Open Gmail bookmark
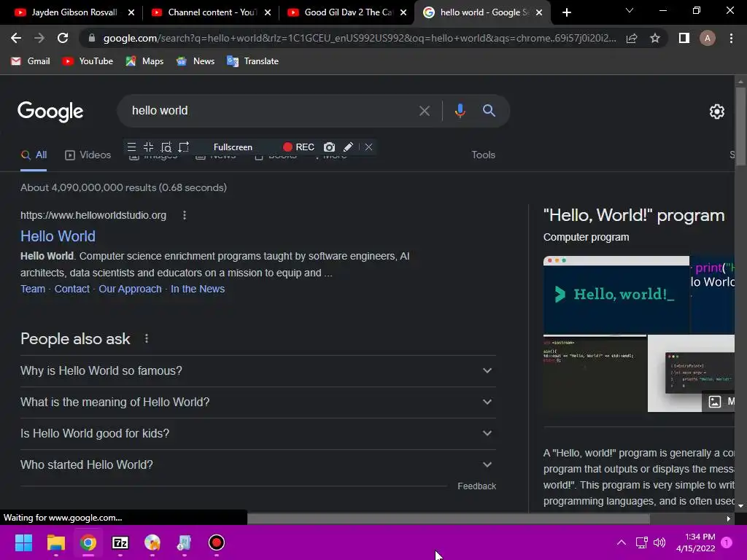Screen dimensions: 747x560 coord(31,61)
